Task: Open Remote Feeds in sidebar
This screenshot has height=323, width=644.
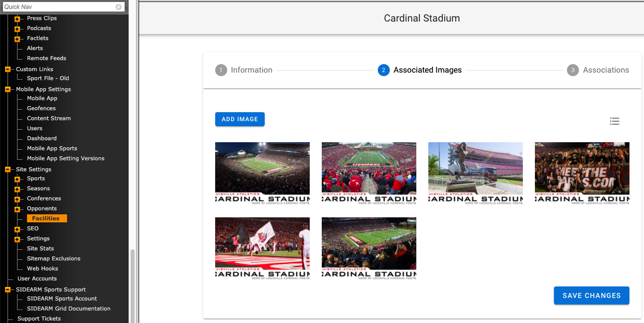Action: pos(47,58)
